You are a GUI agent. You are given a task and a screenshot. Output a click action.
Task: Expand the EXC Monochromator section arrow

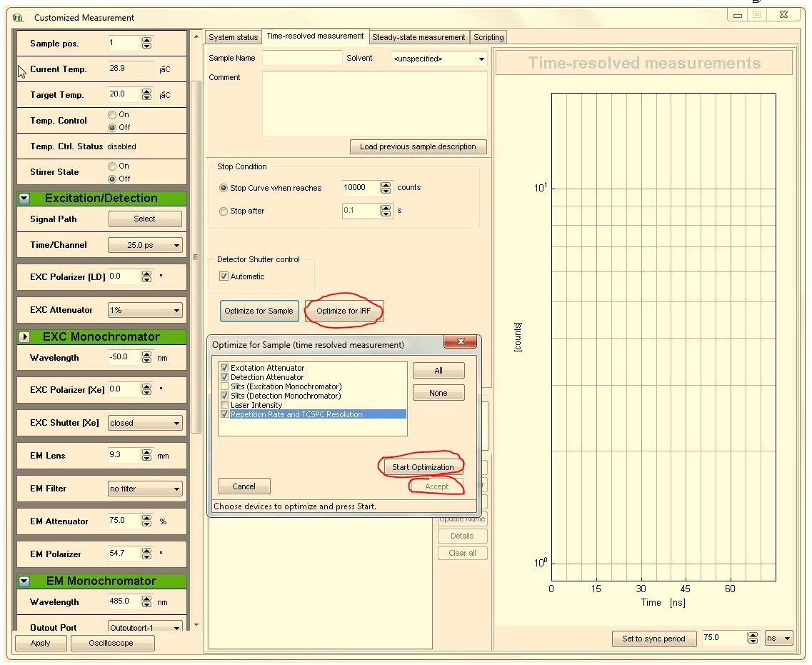click(24, 337)
